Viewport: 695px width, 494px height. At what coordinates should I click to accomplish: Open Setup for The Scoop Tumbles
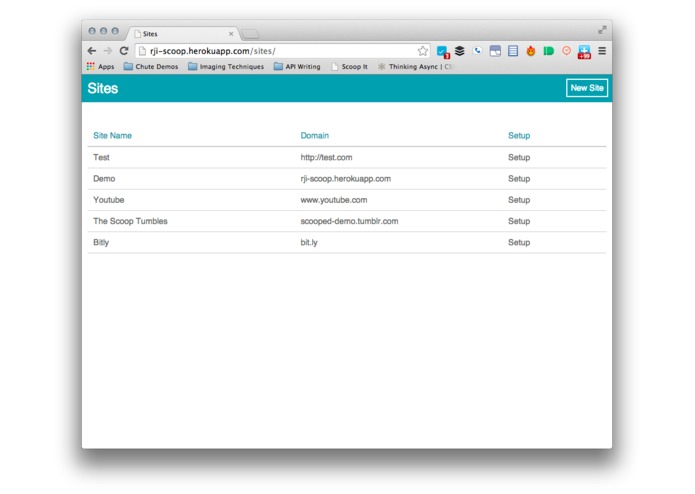tap(519, 221)
